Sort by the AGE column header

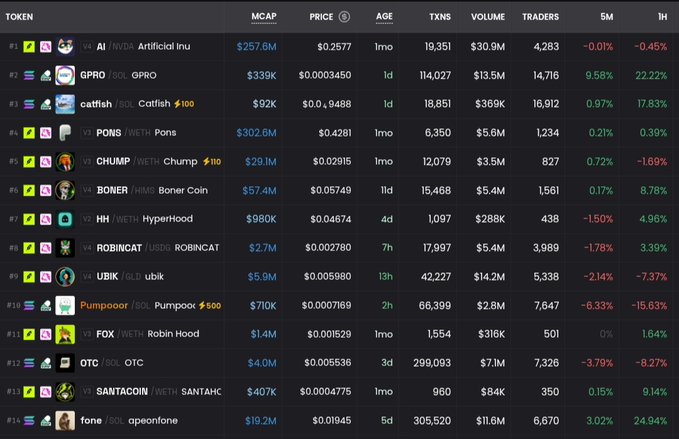coord(384,16)
